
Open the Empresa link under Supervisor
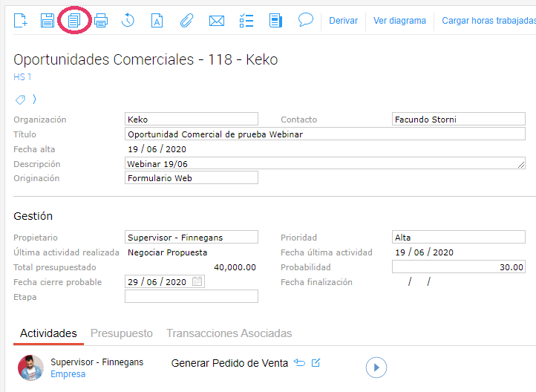68,374
